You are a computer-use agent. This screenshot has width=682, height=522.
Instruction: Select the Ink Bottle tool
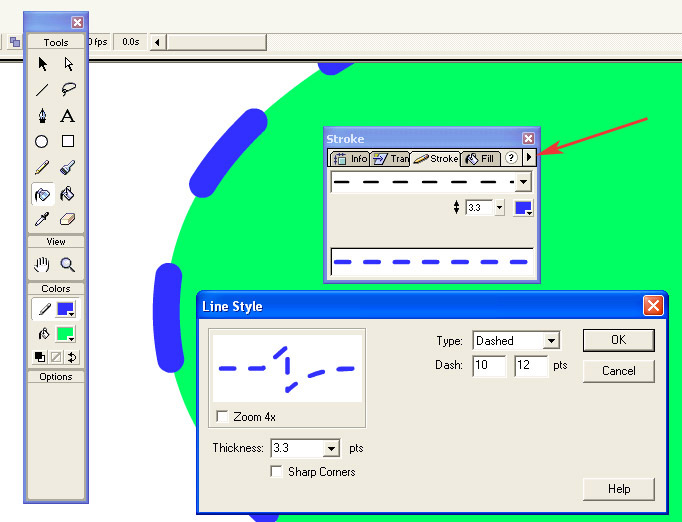tap(43, 194)
